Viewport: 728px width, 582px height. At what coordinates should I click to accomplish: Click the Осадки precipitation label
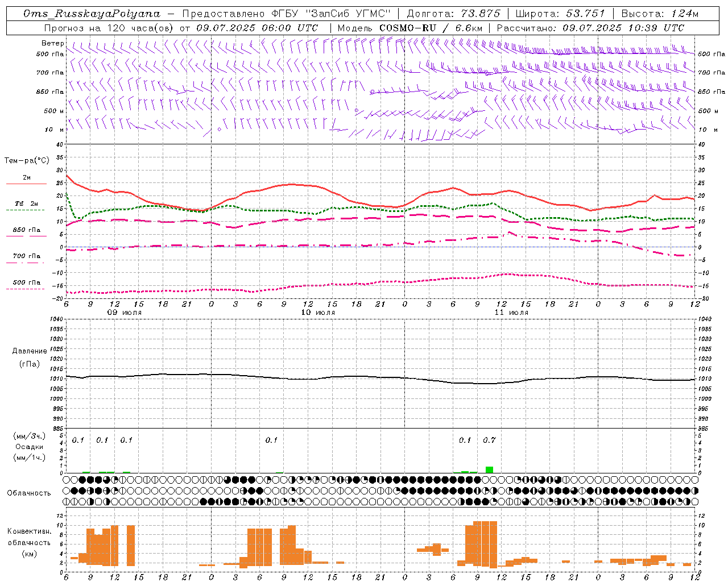[x=30, y=447]
